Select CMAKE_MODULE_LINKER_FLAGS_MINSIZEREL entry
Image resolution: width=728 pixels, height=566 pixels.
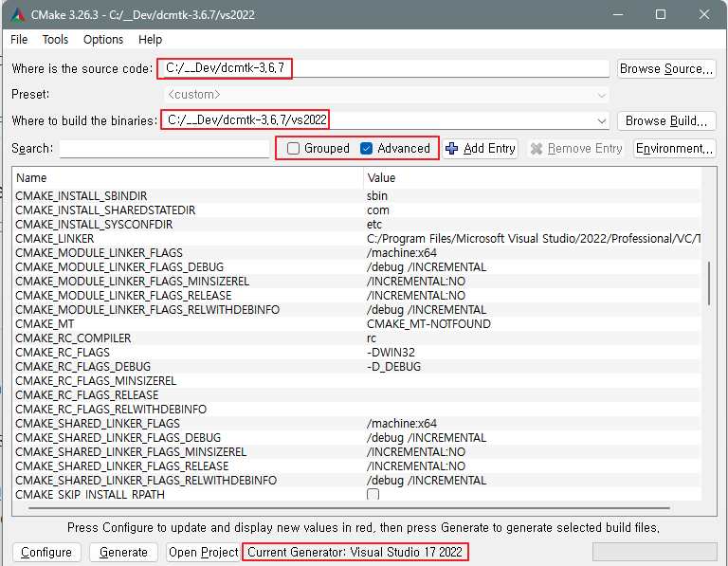pyautogui.click(x=133, y=282)
